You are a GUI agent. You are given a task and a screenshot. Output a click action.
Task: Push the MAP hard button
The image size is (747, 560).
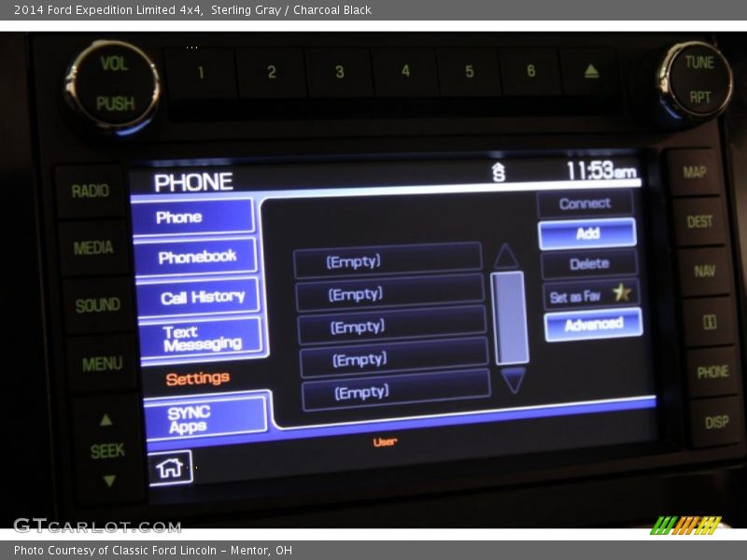point(694,173)
